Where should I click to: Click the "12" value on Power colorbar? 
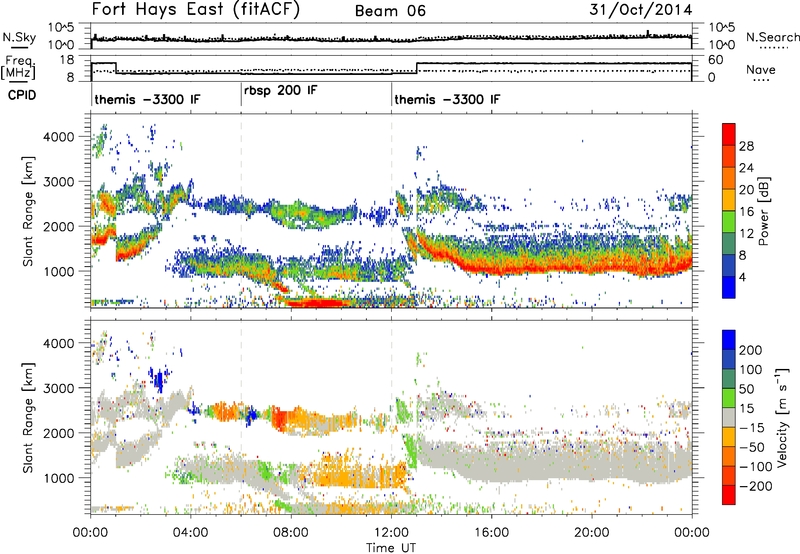[746, 234]
